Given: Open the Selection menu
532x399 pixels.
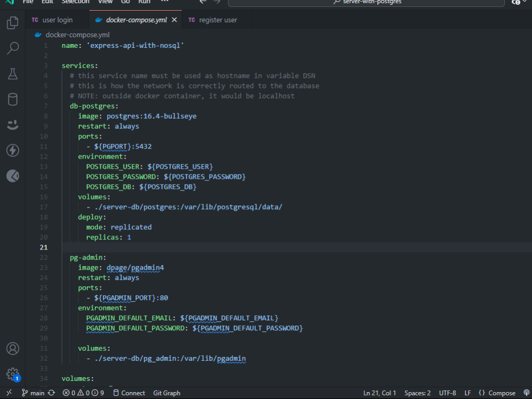Looking at the screenshot, I should 76,2.
